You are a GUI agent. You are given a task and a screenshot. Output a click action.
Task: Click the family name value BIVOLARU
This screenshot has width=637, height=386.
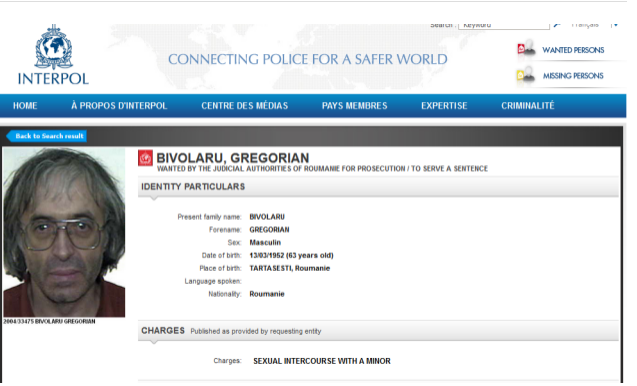pos(267,217)
